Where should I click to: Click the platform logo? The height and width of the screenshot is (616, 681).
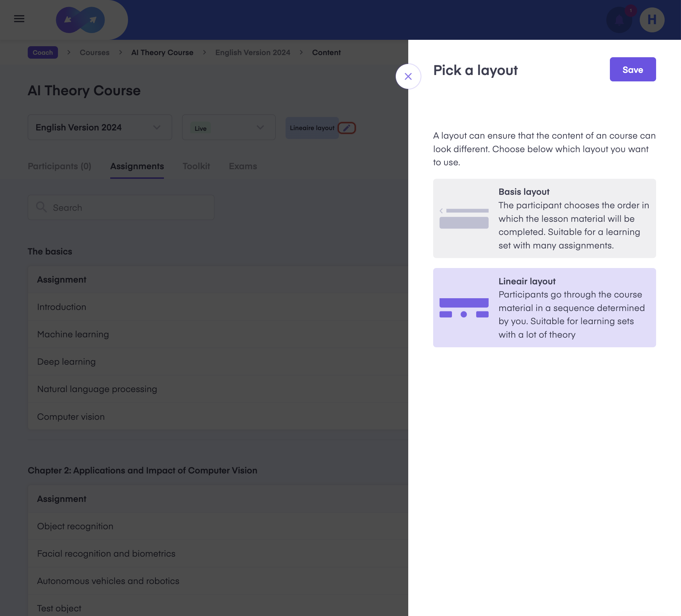pos(80,20)
